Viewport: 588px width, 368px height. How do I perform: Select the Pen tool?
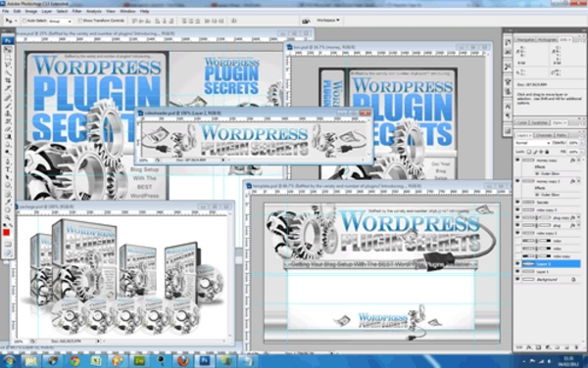8,161
